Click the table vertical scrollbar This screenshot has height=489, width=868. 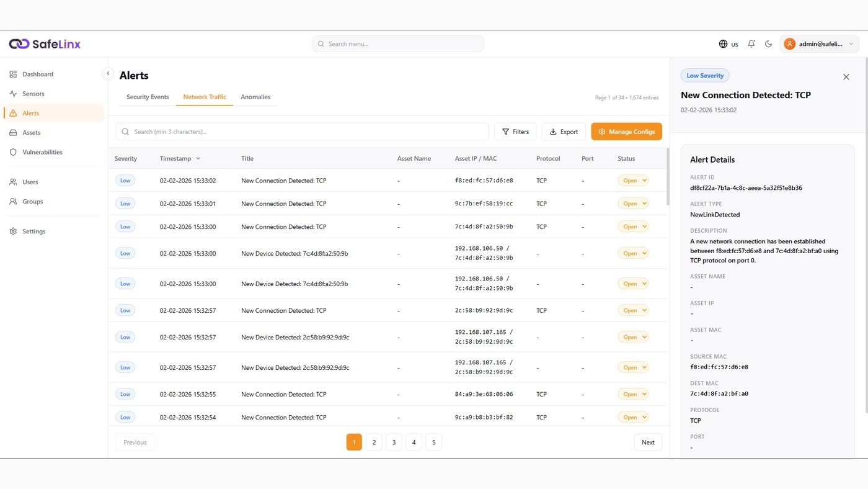tap(668, 176)
